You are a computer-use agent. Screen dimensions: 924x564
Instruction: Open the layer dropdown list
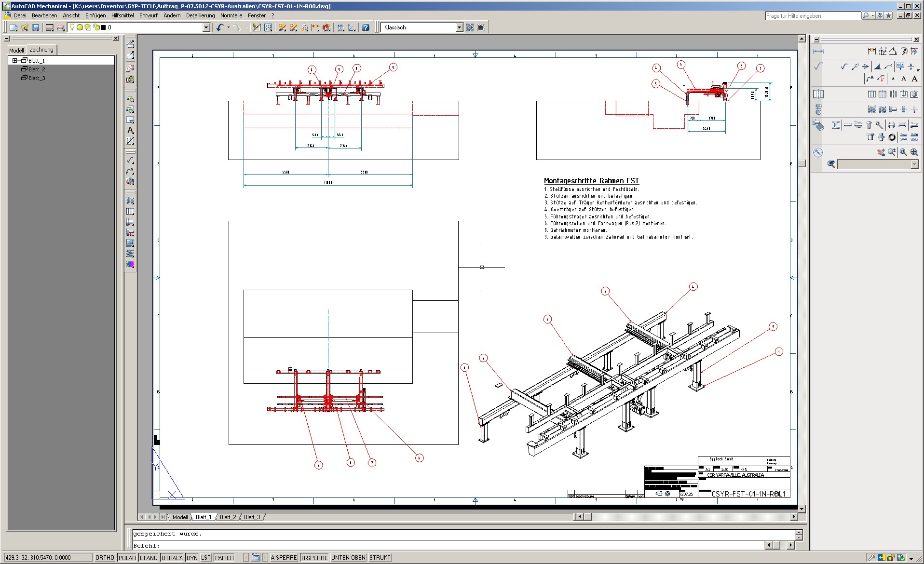pos(206,27)
